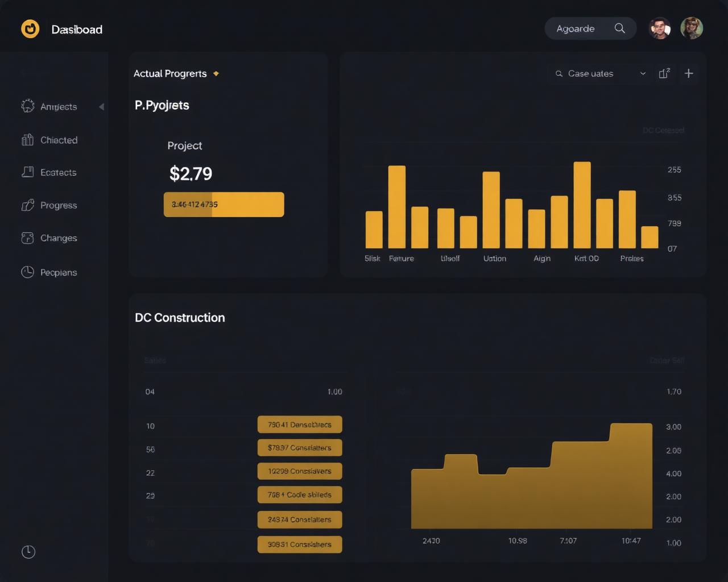
Task: Click the Changes sidebar icon
Action: coord(27,238)
